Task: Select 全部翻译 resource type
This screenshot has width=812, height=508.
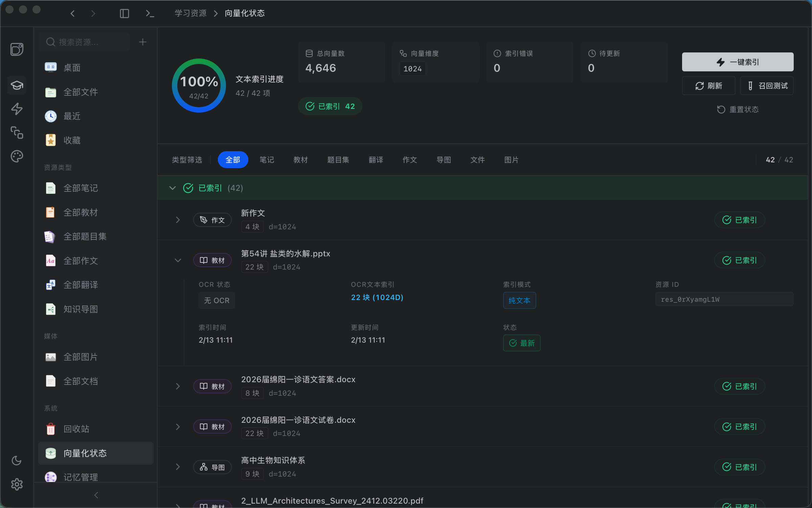Action: (x=96, y=285)
